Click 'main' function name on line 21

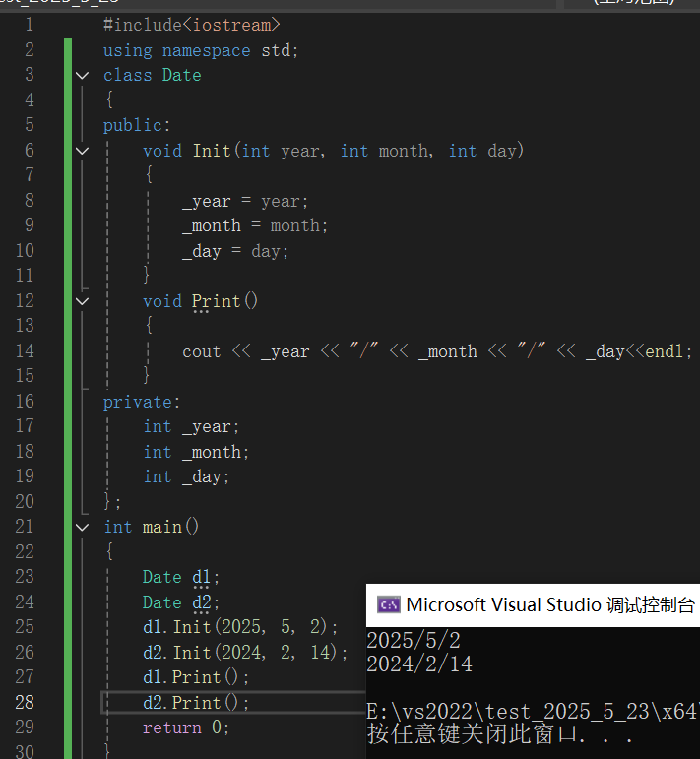pyautogui.click(x=161, y=527)
